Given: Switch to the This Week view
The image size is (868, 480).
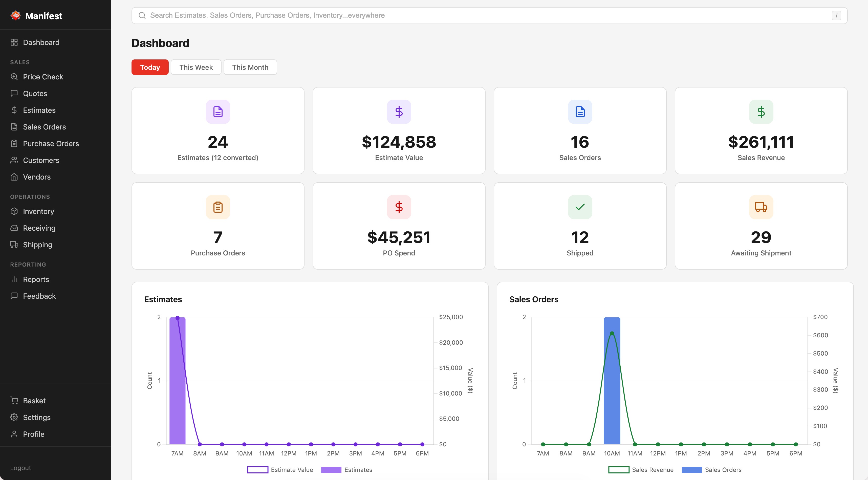Looking at the screenshot, I should tap(196, 67).
